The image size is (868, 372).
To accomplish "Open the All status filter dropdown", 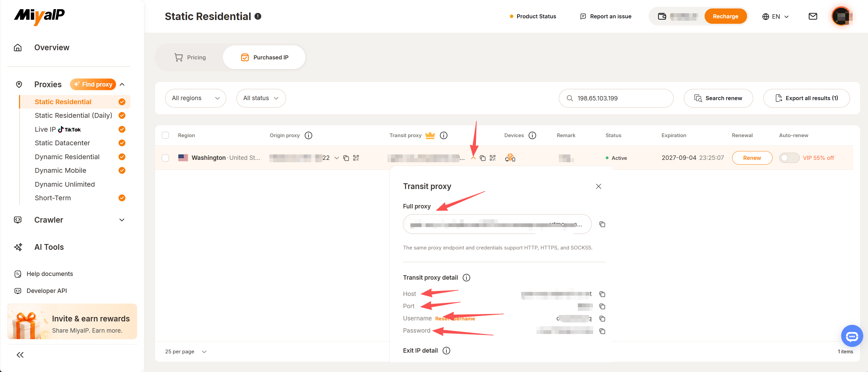I will click(x=261, y=98).
